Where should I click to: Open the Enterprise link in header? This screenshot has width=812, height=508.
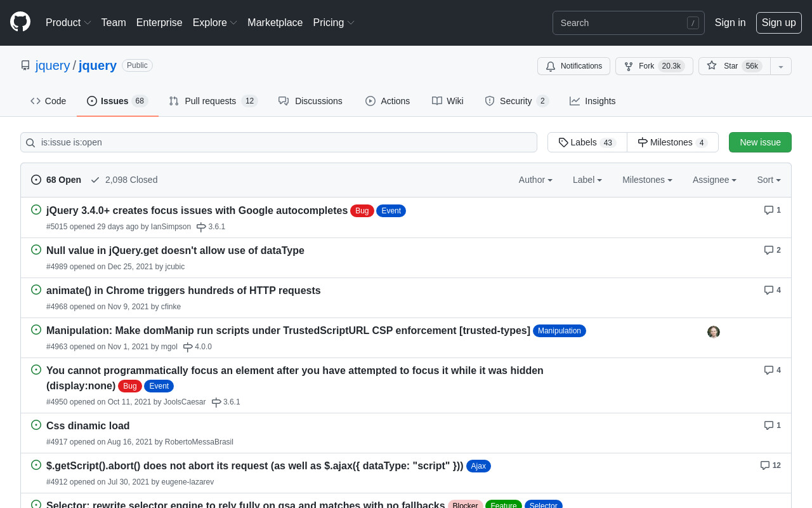coord(159,23)
